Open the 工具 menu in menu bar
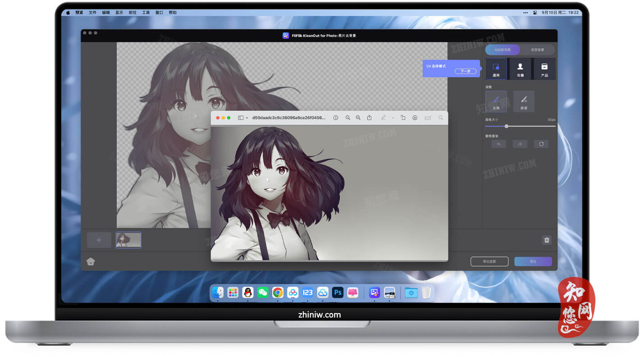The height and width of the screenshot is (359, 644). click(146, 13)
